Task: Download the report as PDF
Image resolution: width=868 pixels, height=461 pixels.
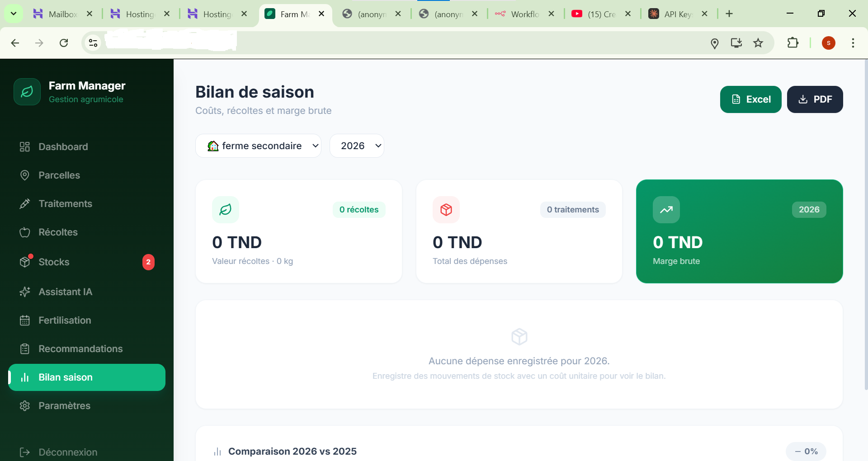Action: (815, 99)
